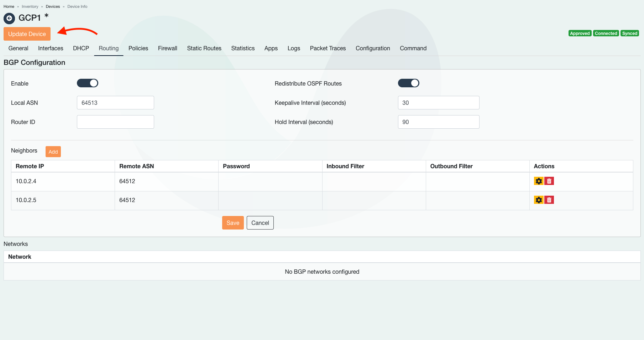Delete neighbor 10.0.2.5 with trash icon
This screenshot has width=644, height=340.
tap(549, 200)
